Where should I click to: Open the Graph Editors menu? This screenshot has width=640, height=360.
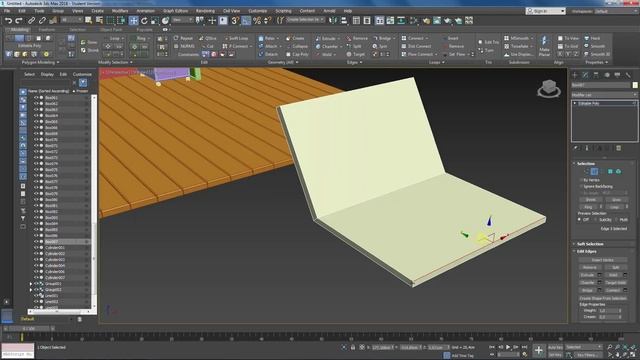pyautogui.click(x=176, y=11)
